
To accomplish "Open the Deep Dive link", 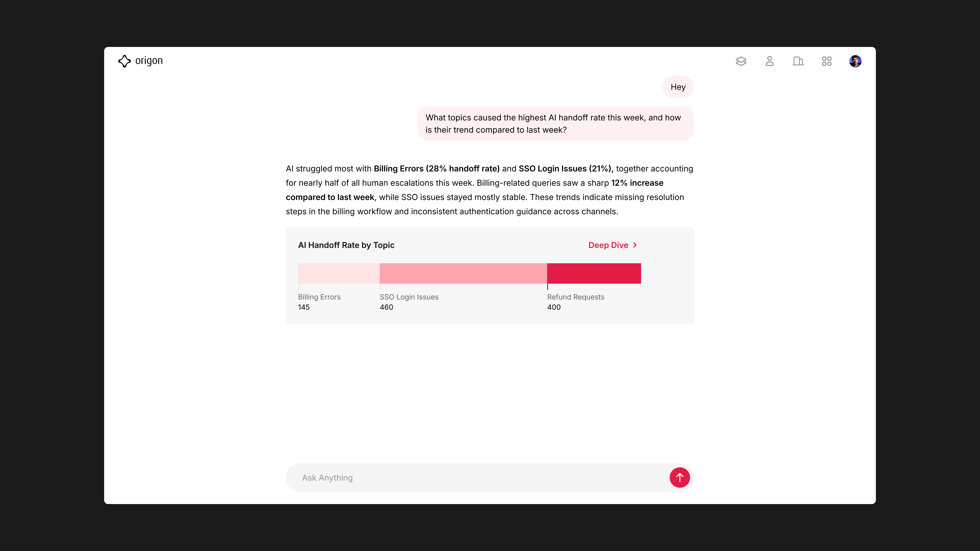I will pos(608,245).
